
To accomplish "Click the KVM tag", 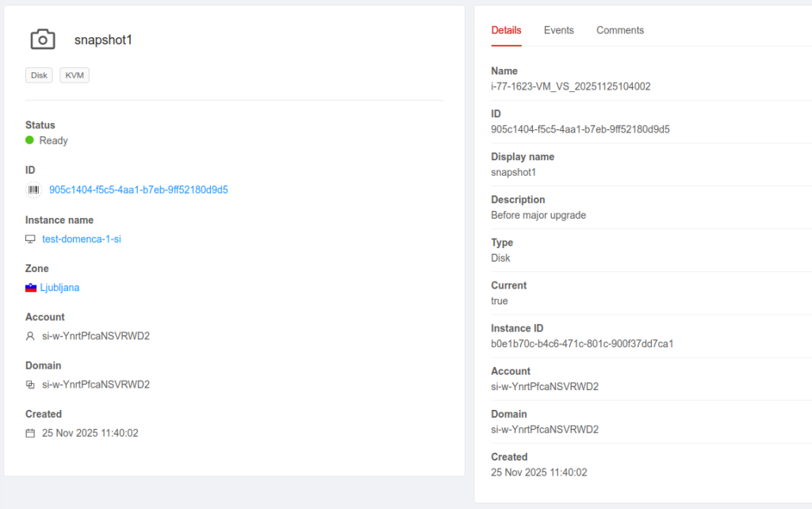I will coord(75,75).
